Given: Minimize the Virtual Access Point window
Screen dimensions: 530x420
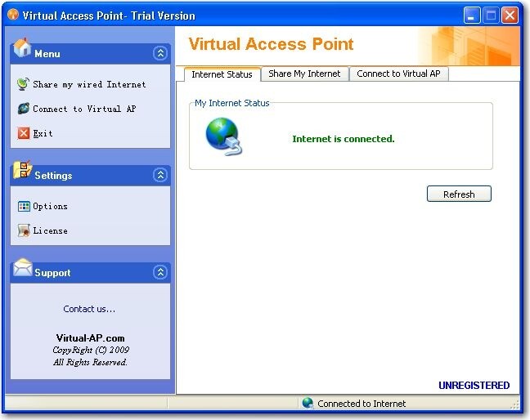Looking at the screenshot, I should pos(472,16).
